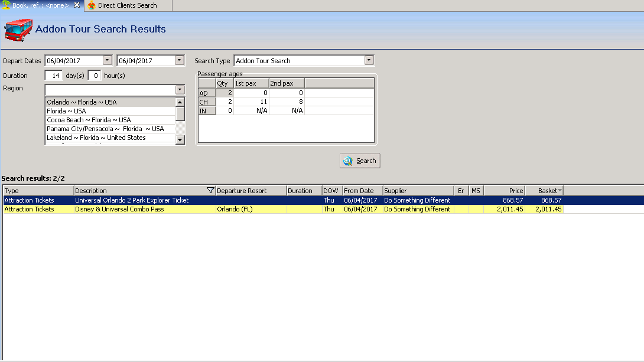
Task: Click basket value 868.57 cell
Action: tap(544, 200)
